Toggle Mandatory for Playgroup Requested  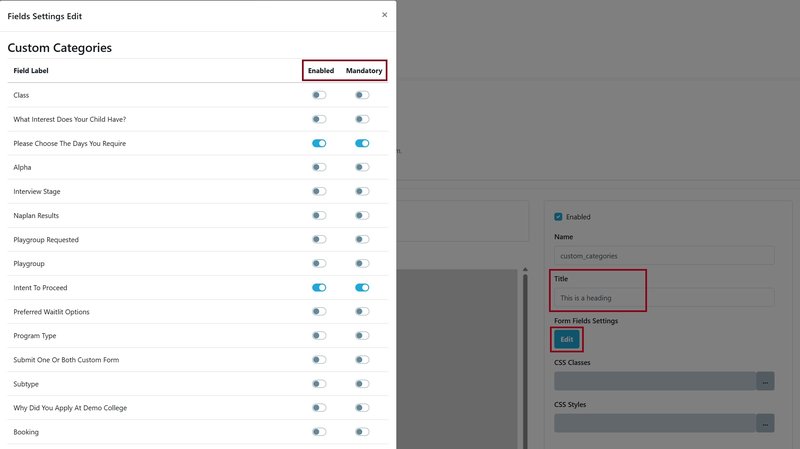click(x=362, y=240)
